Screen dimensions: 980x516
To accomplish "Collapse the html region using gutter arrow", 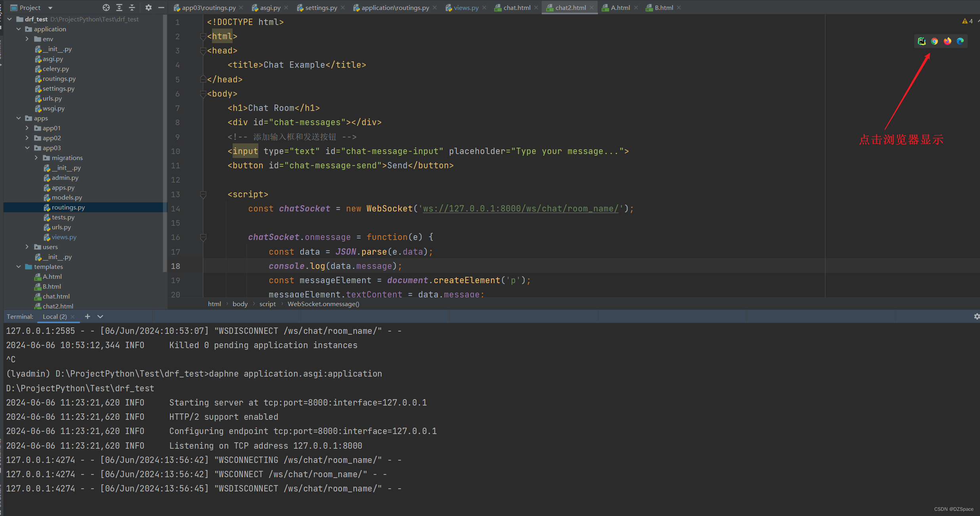I will (x=203, y=36).
